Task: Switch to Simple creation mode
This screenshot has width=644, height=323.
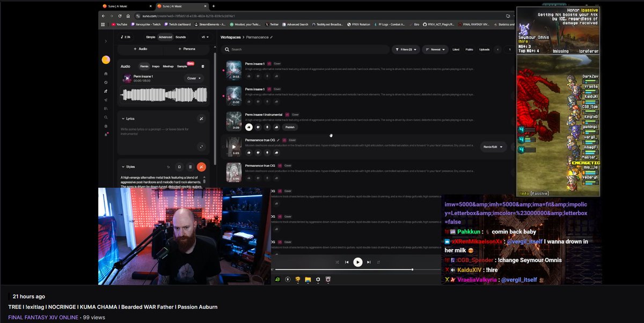Action: click(x=151, y=37)
